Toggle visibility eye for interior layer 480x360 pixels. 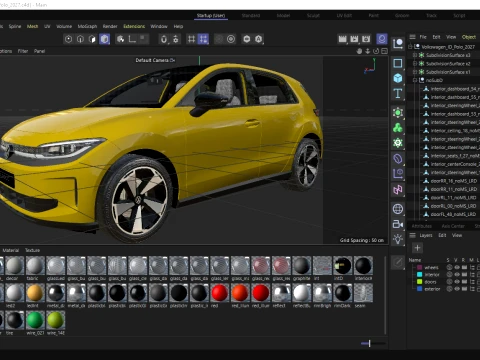click(x=457, y=275)
